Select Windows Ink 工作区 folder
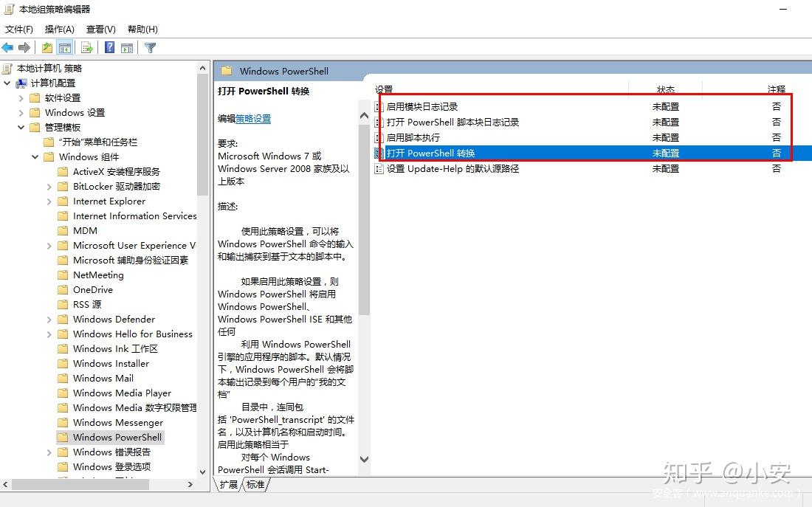Image resolution: width=812 pixels, height=507 pixels. click(115, 348)
